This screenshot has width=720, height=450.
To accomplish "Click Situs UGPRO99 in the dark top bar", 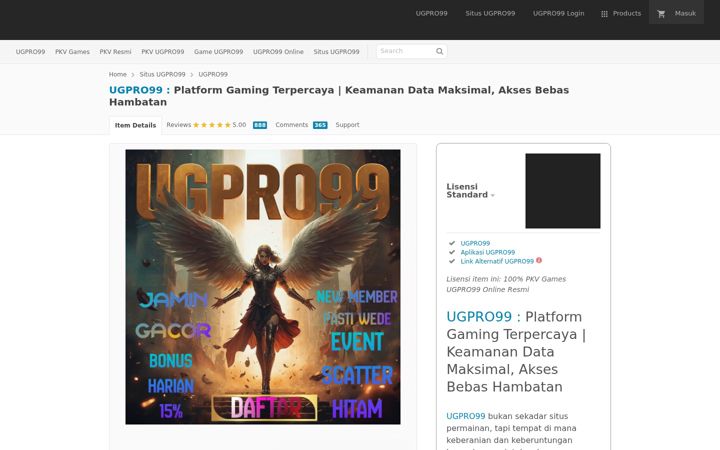I will [490, 13].
